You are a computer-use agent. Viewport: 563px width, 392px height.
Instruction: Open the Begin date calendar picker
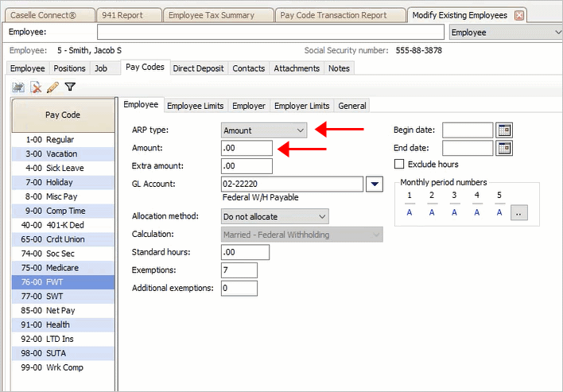tap(503, 130)
